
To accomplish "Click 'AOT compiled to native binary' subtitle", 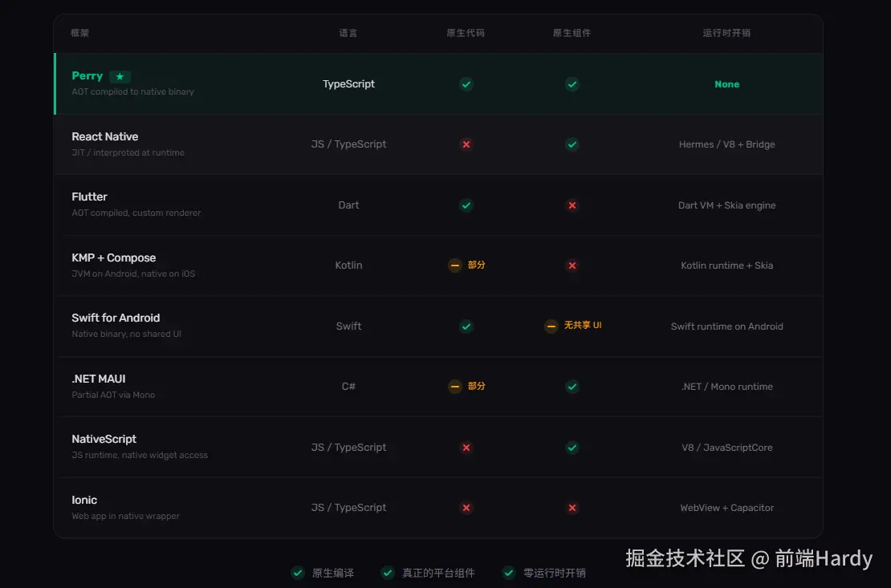I will coord(133,91).
